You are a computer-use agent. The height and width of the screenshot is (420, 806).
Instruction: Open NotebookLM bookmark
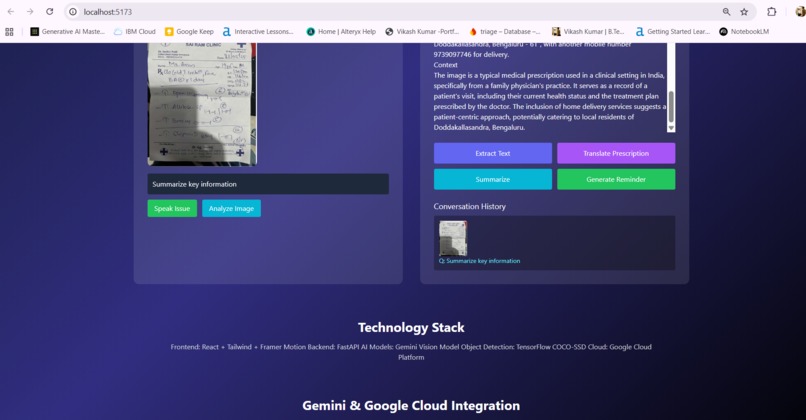tap(744, 31)
